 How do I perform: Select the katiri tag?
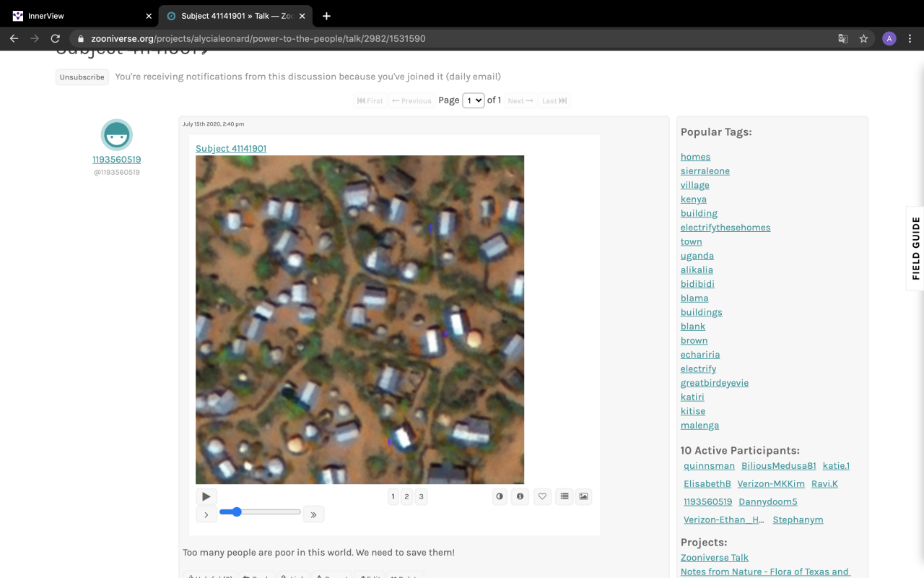(x=692, y=397)
